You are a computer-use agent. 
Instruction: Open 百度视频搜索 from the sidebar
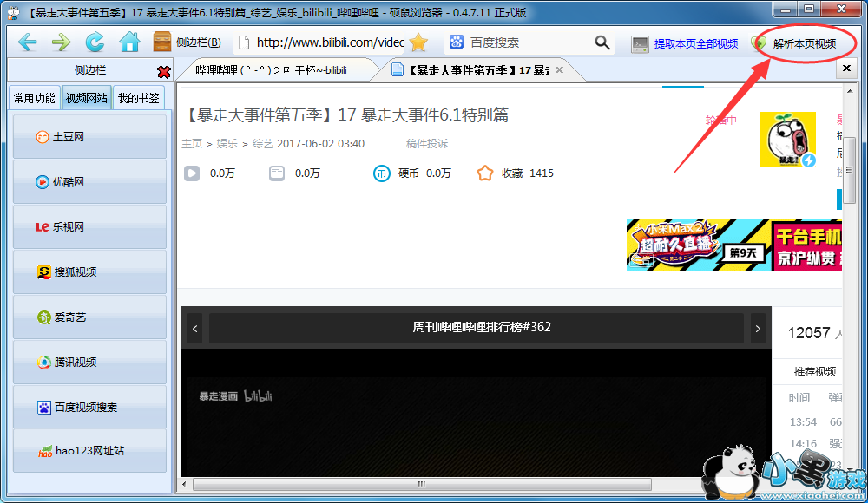pos(89,408)
